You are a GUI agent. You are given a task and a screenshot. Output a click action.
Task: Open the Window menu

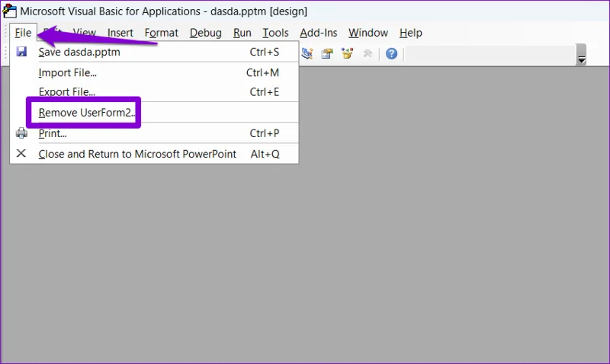pos(368,33)
